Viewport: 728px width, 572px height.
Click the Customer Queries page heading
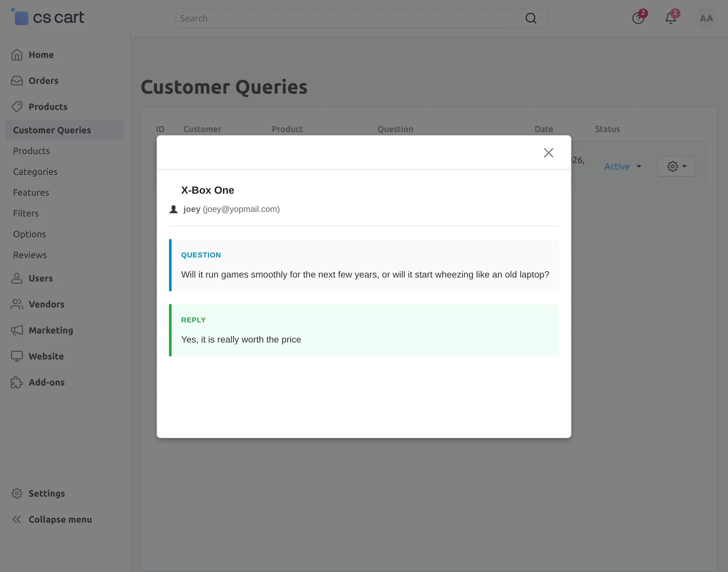224,87
